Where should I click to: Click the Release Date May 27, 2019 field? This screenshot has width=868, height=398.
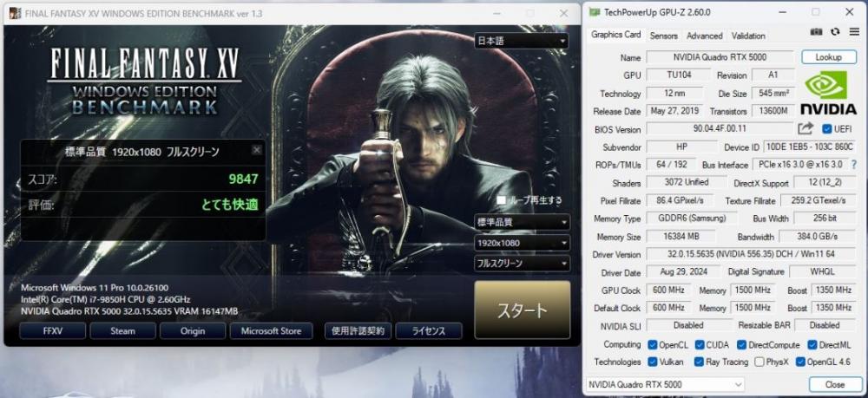(674, 111)
